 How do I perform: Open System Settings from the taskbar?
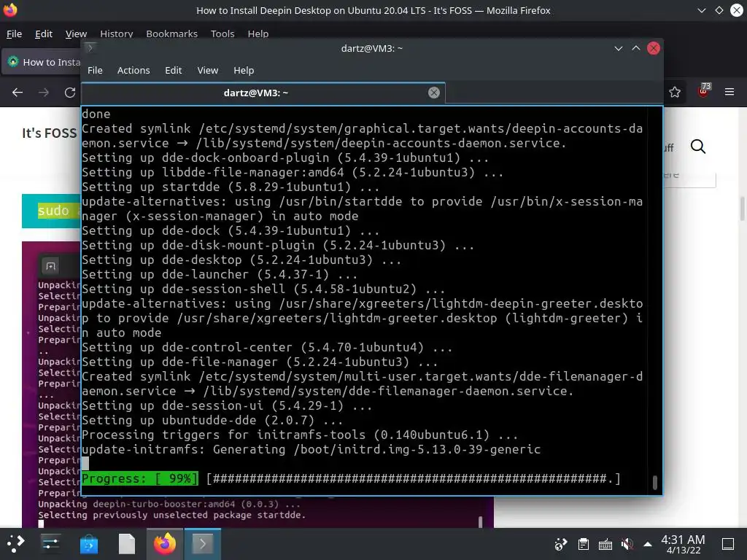pos(50,543)
